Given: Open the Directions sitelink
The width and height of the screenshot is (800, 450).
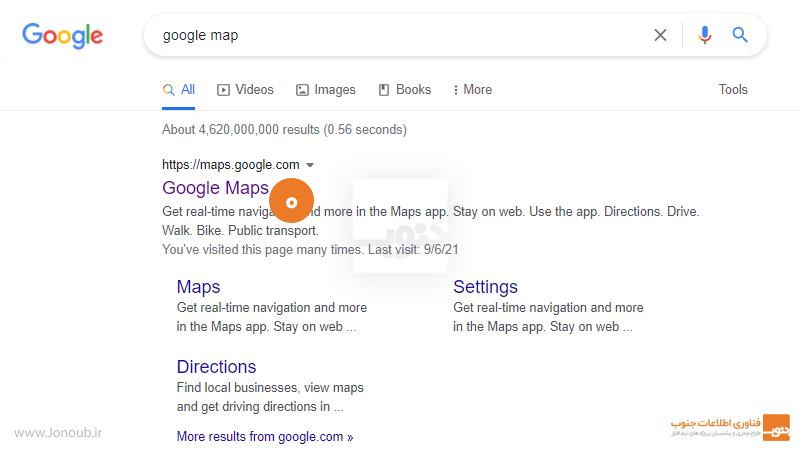Looking at the screenshot, I should 216,367.
